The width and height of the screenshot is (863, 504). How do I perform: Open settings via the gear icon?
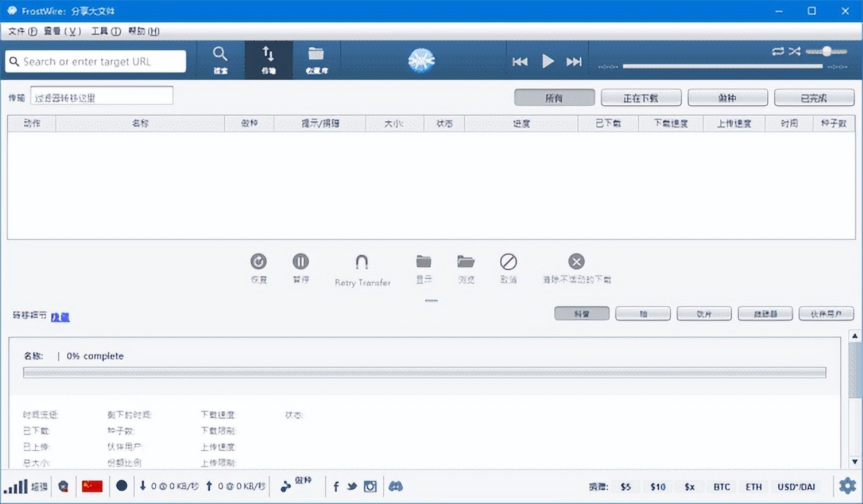[847, 486]
